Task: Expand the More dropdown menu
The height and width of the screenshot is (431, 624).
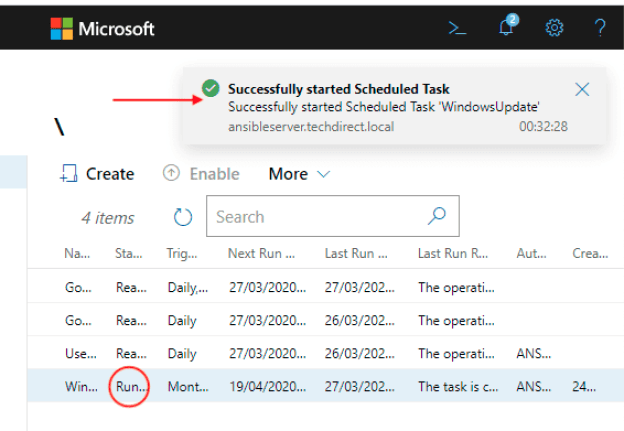Action: 298,174
